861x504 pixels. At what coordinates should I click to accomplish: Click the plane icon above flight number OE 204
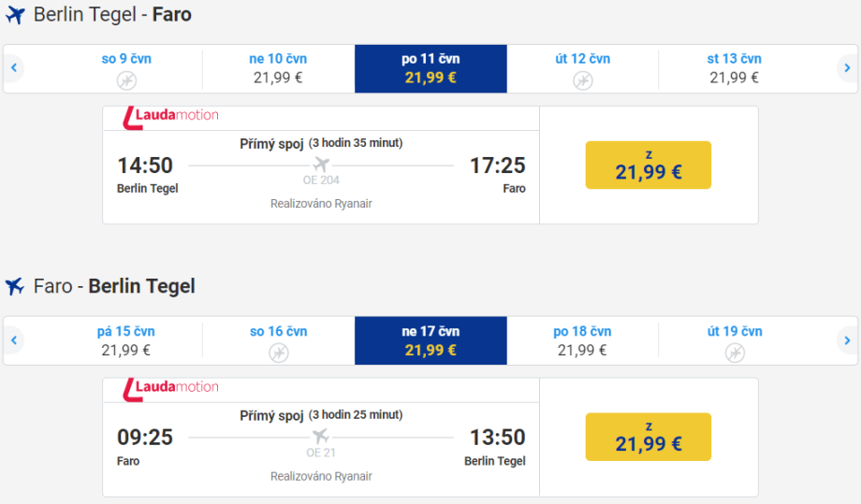(x=321, y=166)
